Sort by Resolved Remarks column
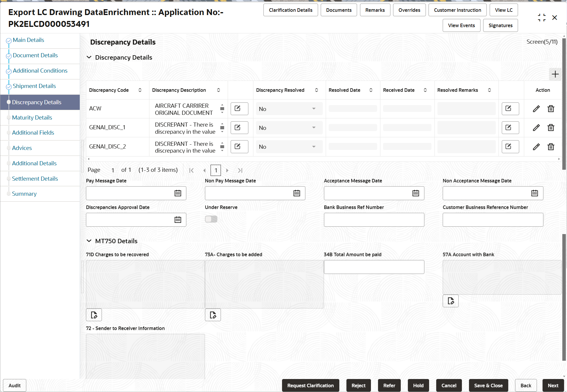This screenshot has width=567, height=392. (489, 90)
